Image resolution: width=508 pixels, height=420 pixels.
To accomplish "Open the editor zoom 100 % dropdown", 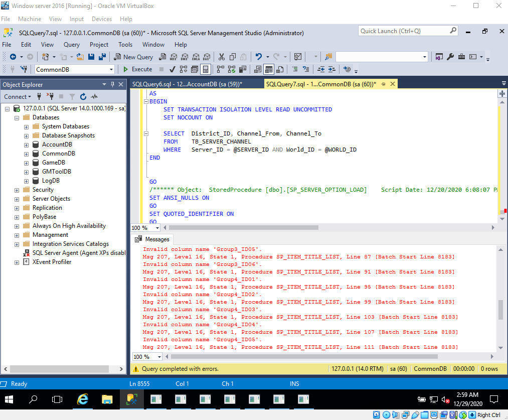I will (157, 228).
